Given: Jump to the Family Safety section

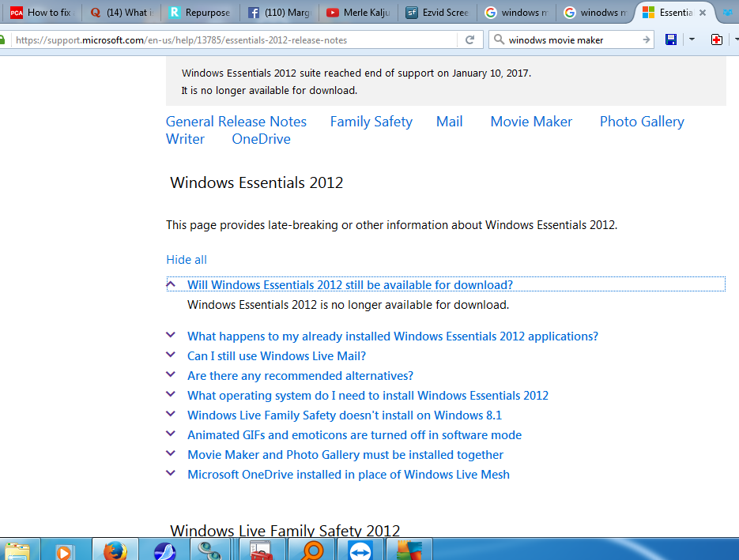Looking at the screenshot, I should [371, 122].
